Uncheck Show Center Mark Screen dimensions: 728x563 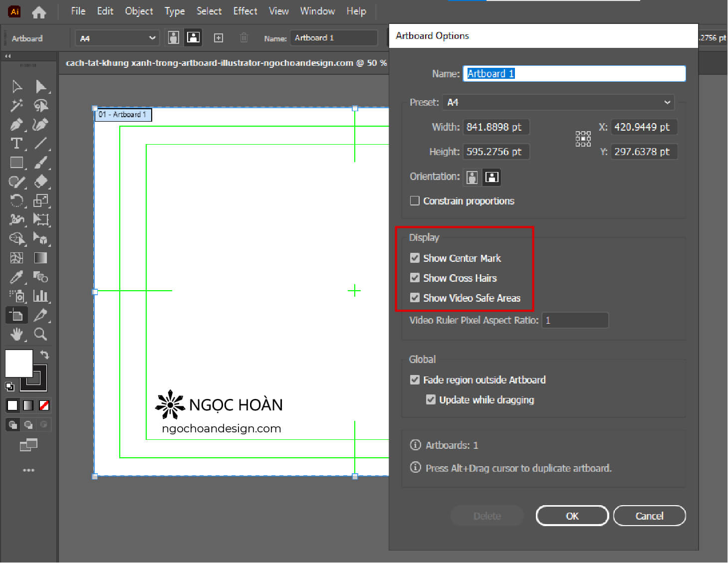(x=415, y=258)
